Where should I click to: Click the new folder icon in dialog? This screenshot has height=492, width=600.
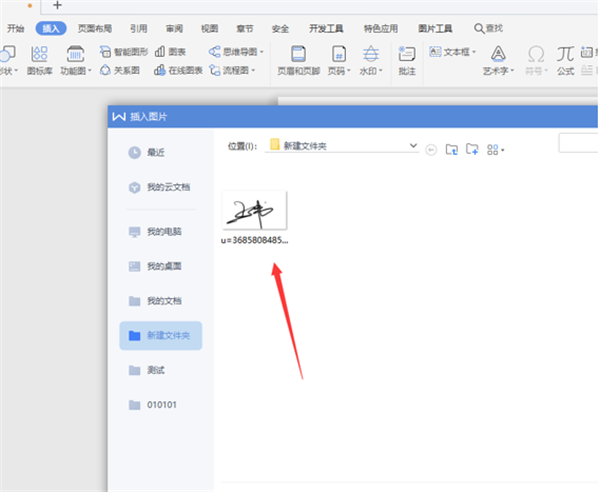point(472,149)
